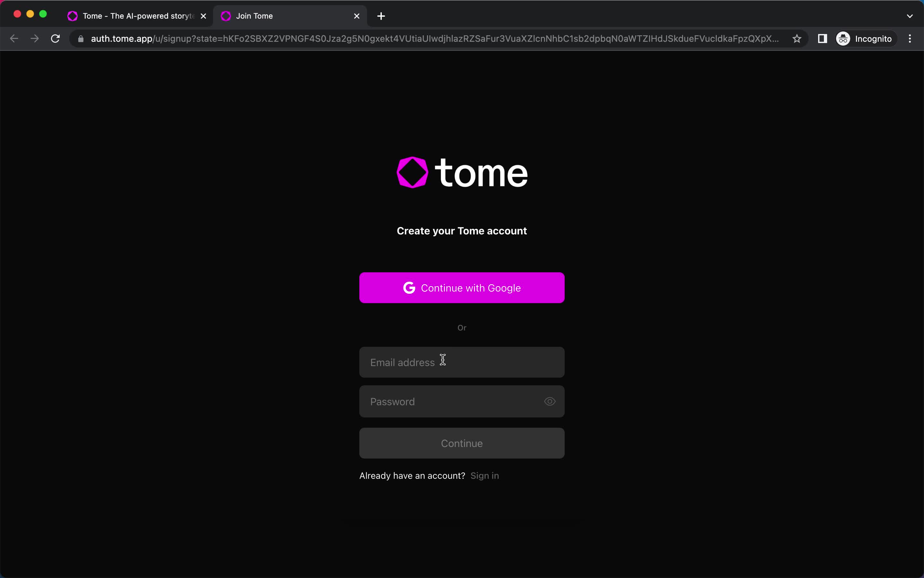Screen dimensions: 924x578
Task: Open the Sign in link
Action: pos(484,476)
